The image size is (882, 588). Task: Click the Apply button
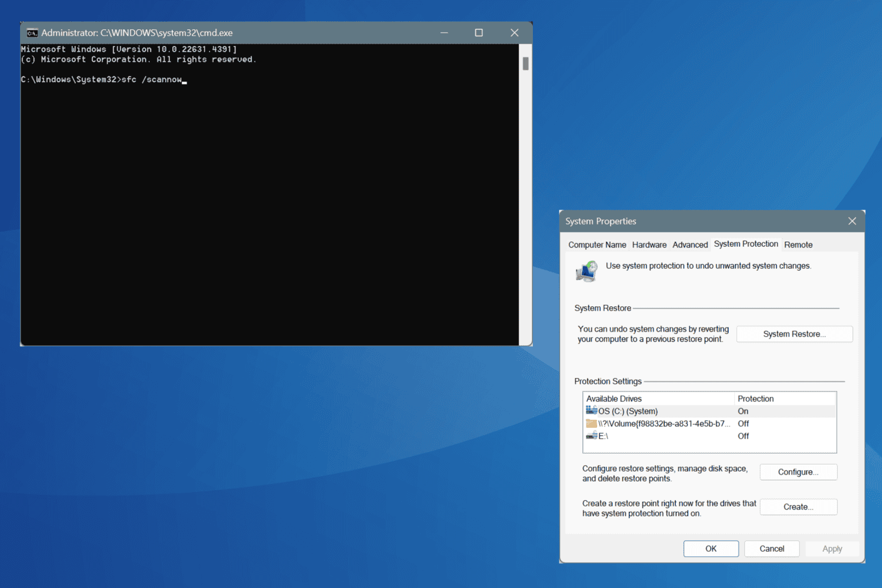tap(832, 549)
